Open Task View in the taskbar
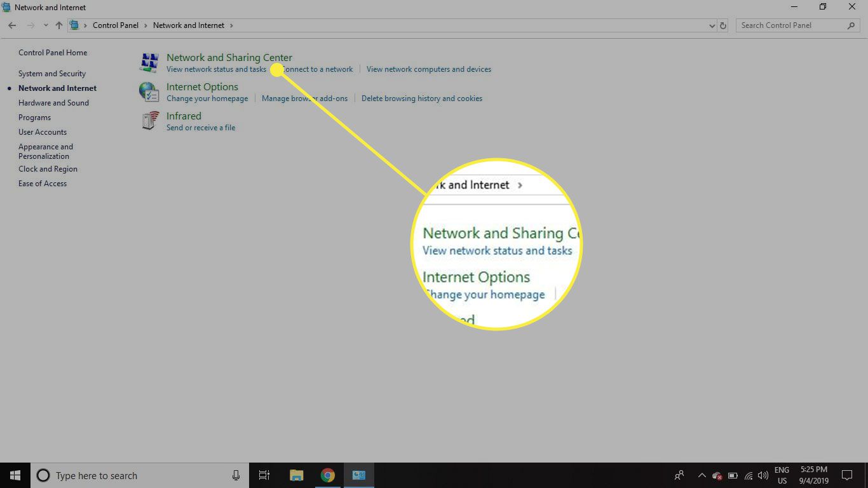The image size is (868, 488). pos(264,475)
